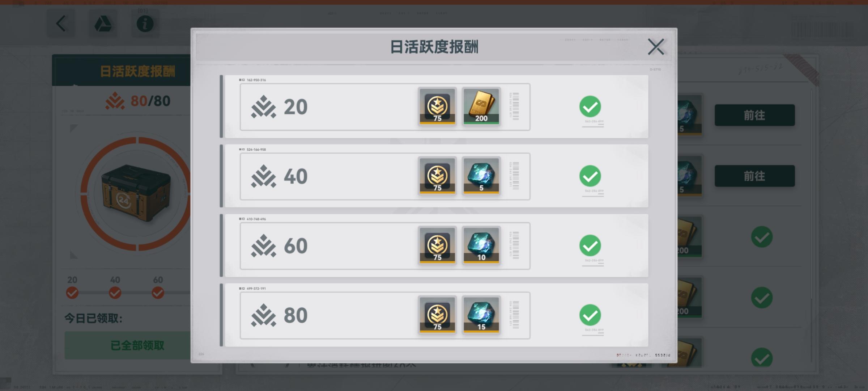868x391 pixels.
Task: Select the crystal reward showing 15
Action: tap(481, 315)
